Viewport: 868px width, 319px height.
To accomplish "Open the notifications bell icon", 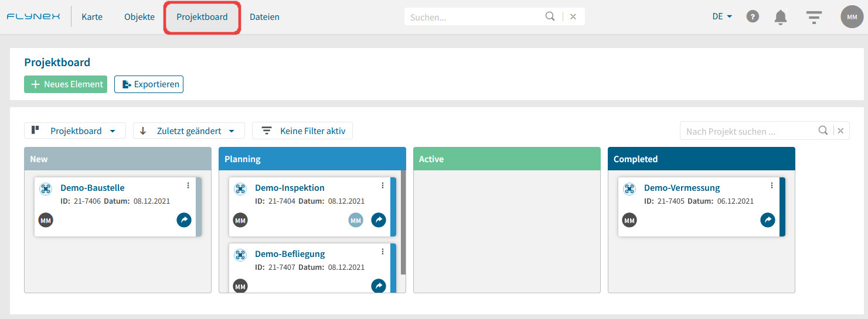I will tap(780, 17).
